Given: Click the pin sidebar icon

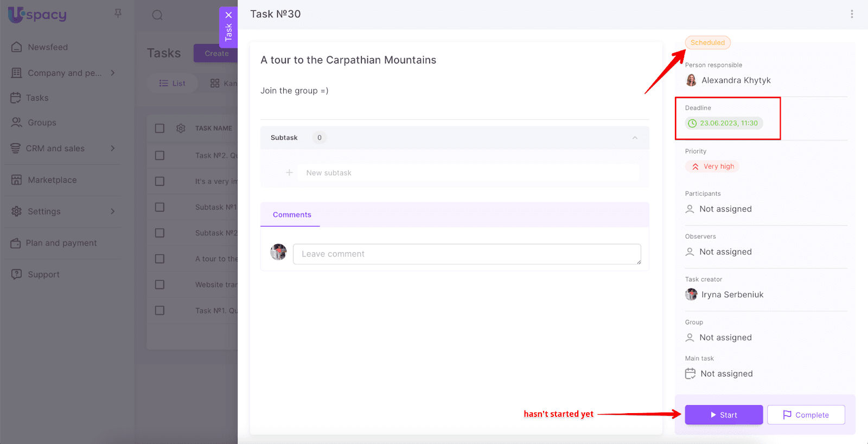Looking at the screenshot, I should point(118,13).
